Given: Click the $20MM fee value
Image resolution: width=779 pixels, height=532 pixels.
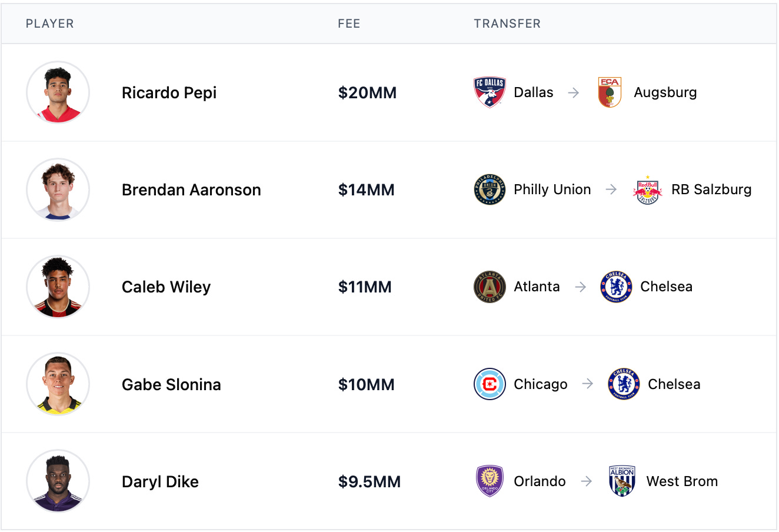Looking at the screenshot, I should pyautogui.click(x=367, y=93).
